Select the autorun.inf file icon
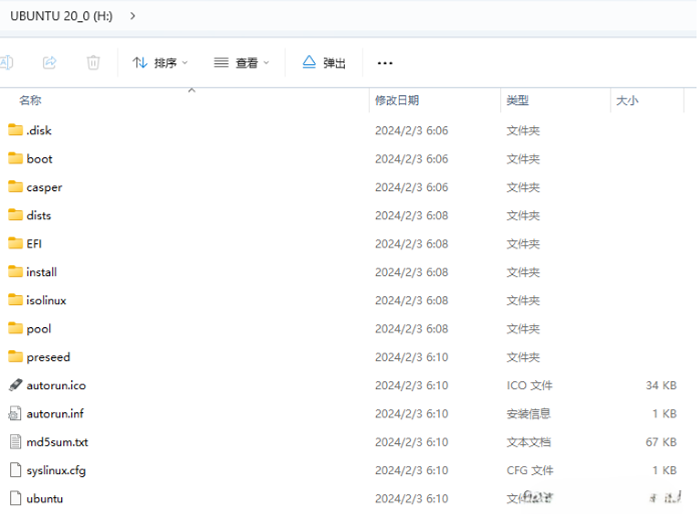Image resolution: width=697 pixels, height=519 pixels. pos(15,414)
